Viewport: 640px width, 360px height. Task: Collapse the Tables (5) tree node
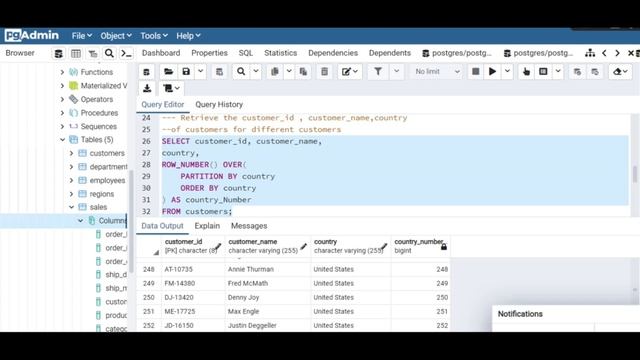62,140
